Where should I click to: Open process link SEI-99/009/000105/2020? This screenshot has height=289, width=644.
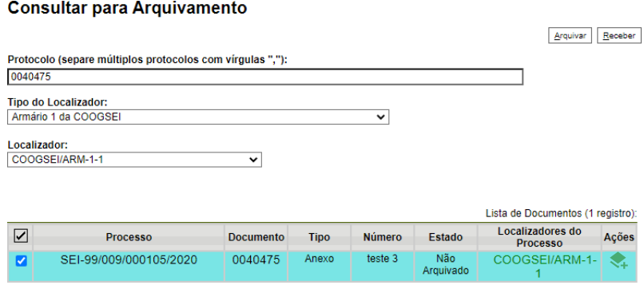click(x=129, y=259)
